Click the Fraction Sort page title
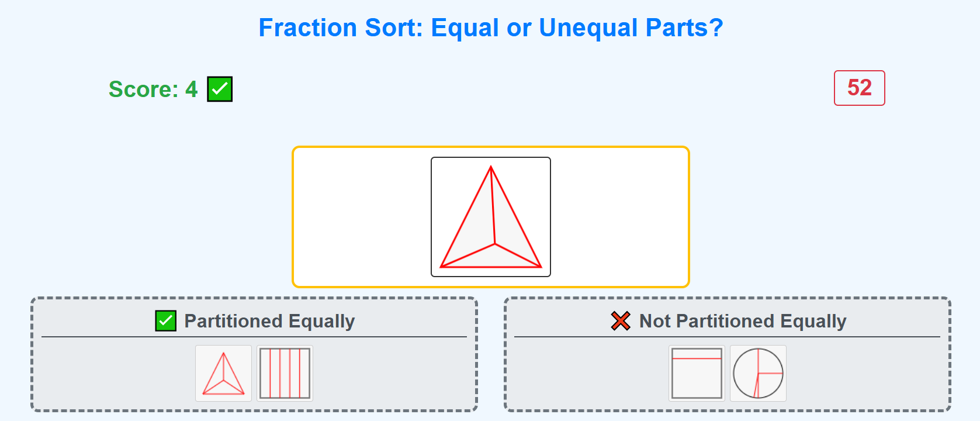 491,27
